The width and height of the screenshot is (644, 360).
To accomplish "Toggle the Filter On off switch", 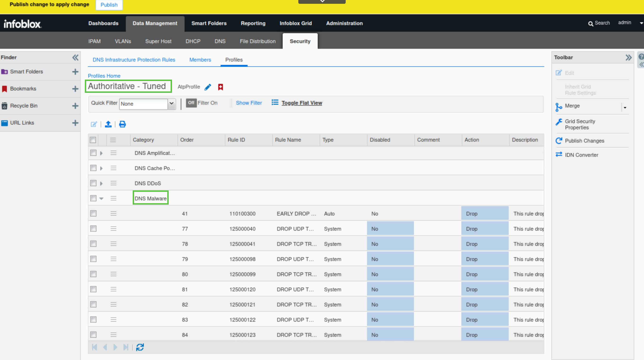I will [x=191, y=103].
